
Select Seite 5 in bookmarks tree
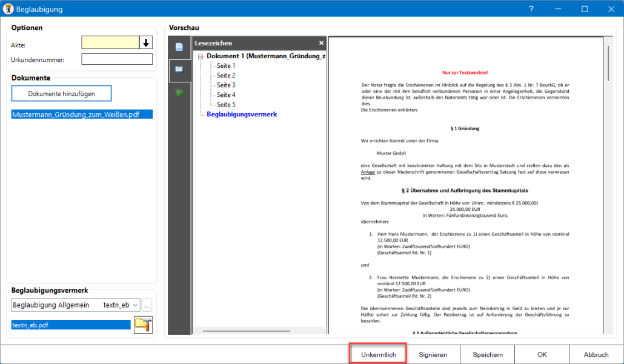pyautogui.click(x=226, y=105)
